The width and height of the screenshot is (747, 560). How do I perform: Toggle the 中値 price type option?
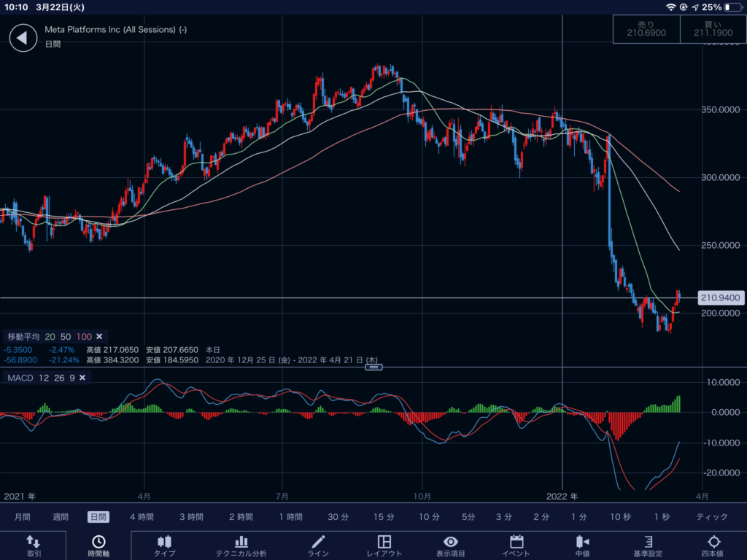click(x=582, y=542)
